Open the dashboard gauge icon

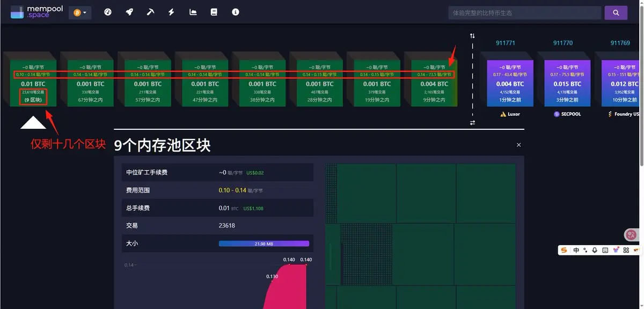(x=108, y=12)
